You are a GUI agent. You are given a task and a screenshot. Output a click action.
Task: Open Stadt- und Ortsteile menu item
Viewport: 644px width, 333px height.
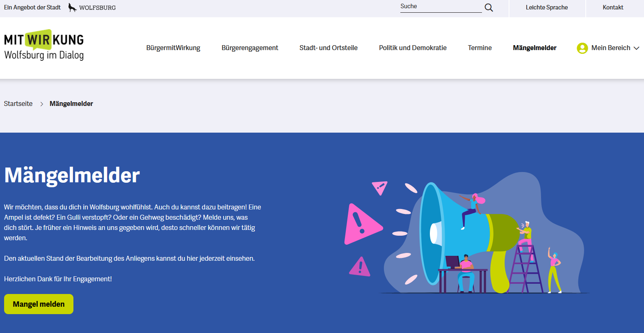click(328, 48)
